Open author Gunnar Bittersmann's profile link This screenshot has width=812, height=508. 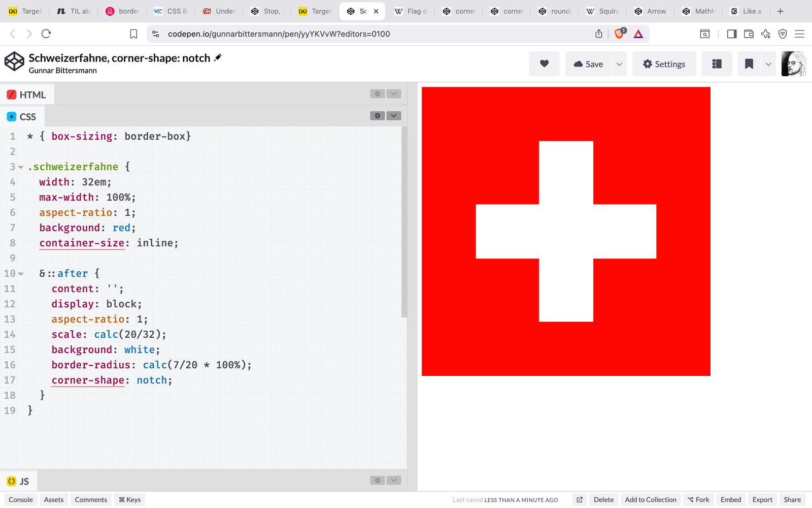pos(62,71)
